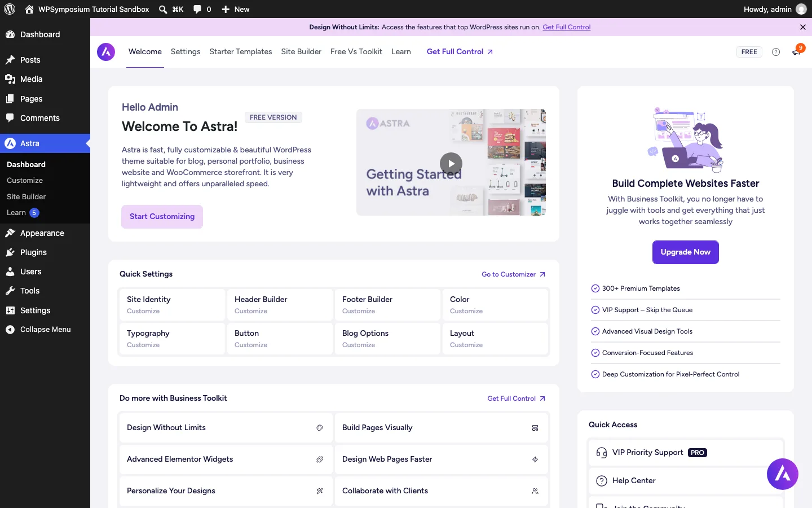Click Get Full Control link in banner
The height and width of the screenshot is (508, 812).
pyautogui.click(x=567, y=27)
